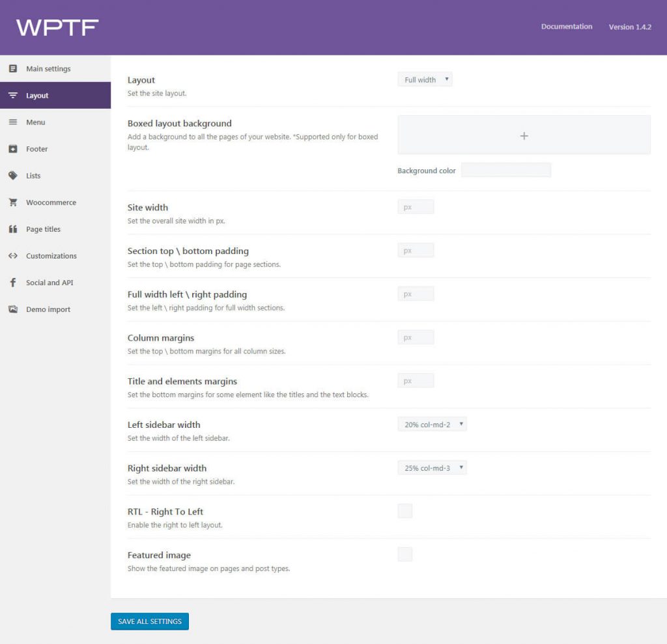Open Social and API via the Facebook icon
The width and height of the screenshot is (667, 644).
coord(13,282)
